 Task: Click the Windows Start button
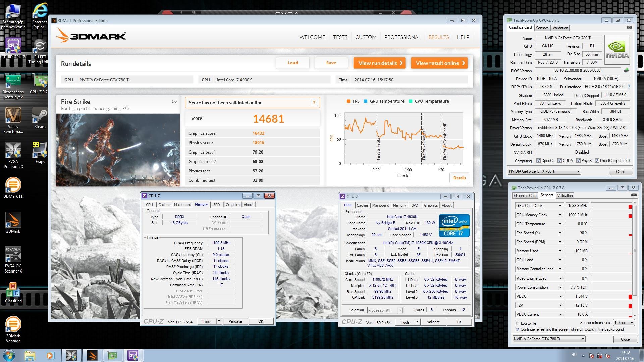point(9,355)
